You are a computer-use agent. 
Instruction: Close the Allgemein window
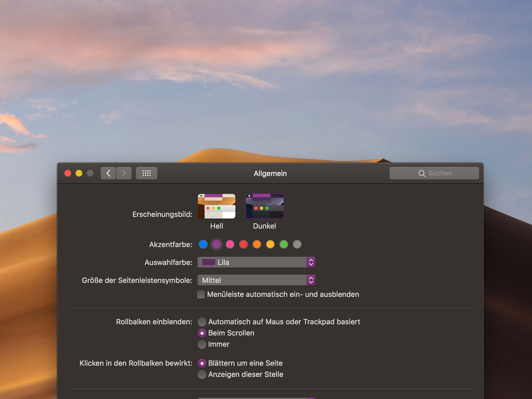(x=68, y=173)
